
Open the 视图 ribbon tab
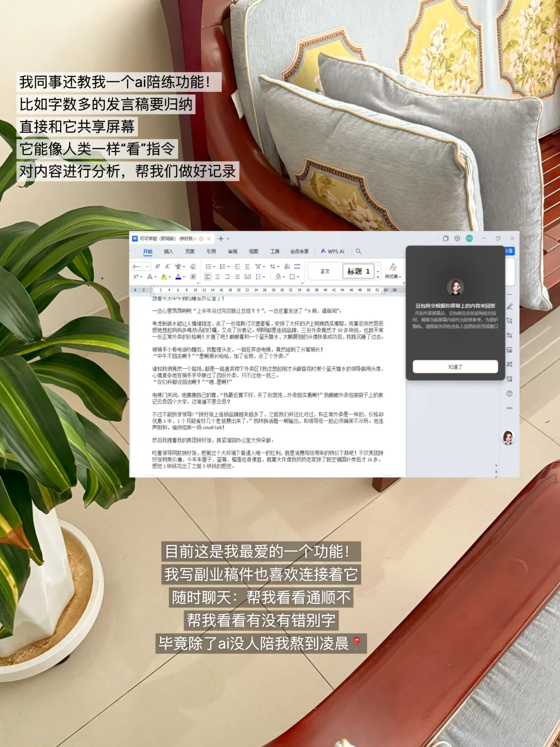point(254,252)
